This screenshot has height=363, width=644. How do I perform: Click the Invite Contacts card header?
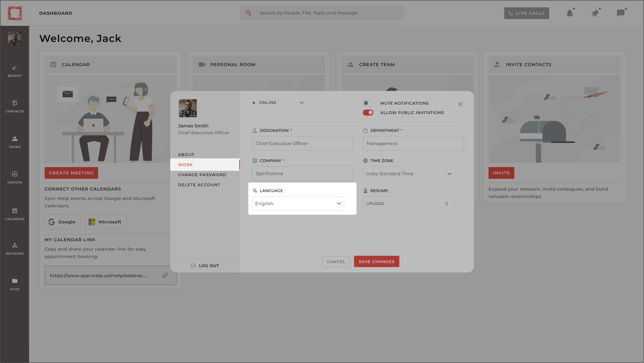pos(555,64)
